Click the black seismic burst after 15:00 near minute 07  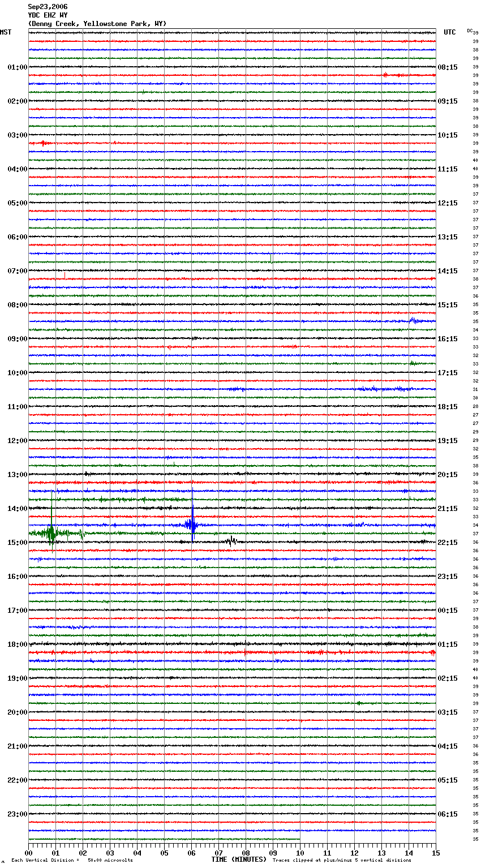click(231, 541)
